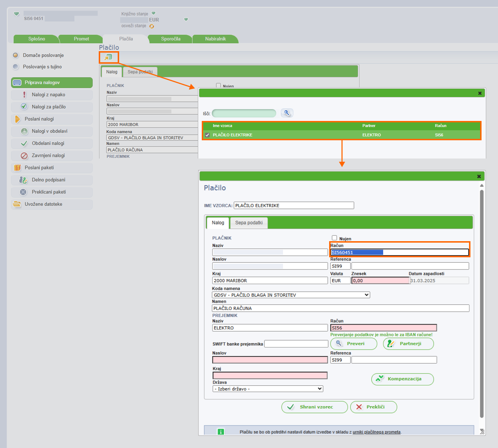Expand the account selector arrow near SI56 0451

(16, 14)
